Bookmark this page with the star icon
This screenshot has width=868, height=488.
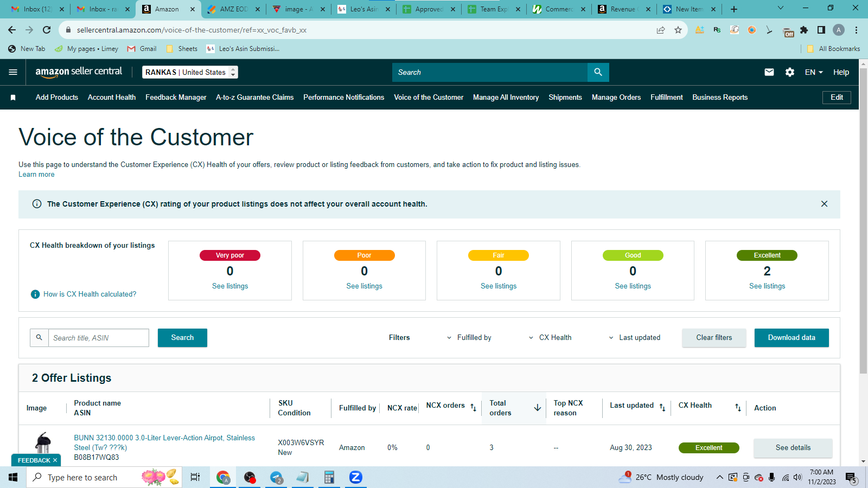pyautogui.click(x=678, y=30)
